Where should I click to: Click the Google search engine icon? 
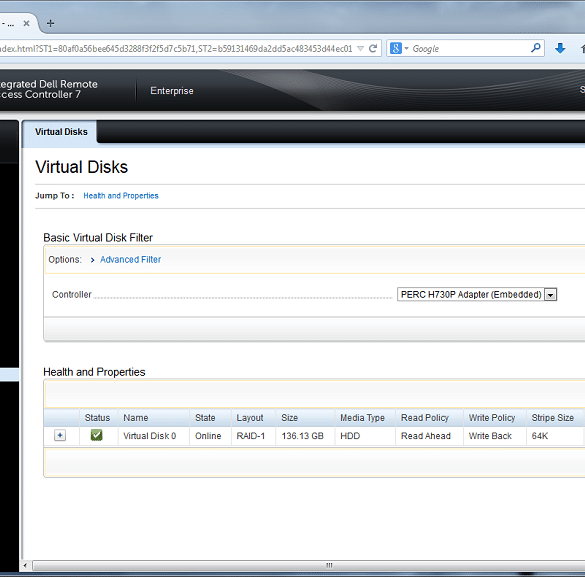395,48
